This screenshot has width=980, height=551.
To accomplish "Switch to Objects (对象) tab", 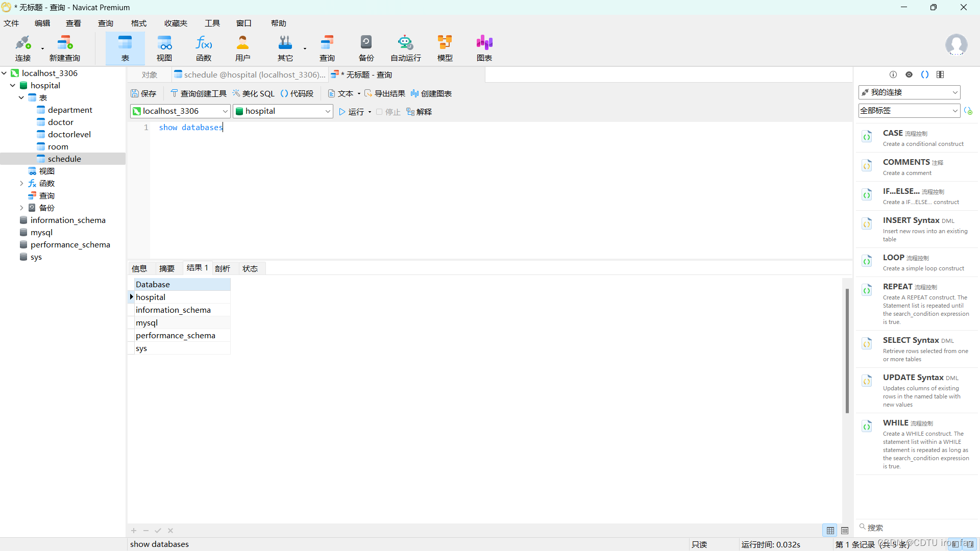I will coord(150,75).
